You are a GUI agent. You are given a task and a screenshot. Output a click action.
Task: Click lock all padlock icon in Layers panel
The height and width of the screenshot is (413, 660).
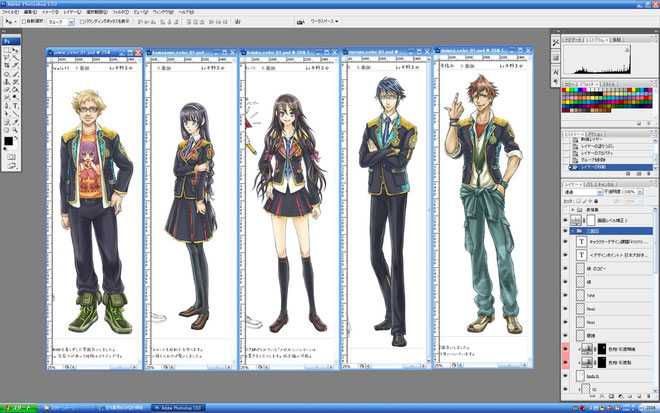pos(596,201)
